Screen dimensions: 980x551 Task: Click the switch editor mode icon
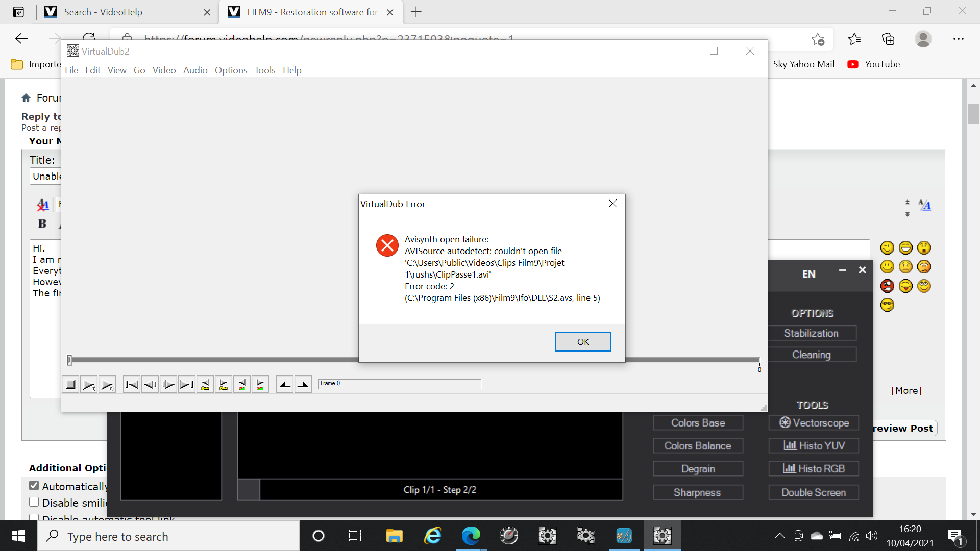pos(925,205)
